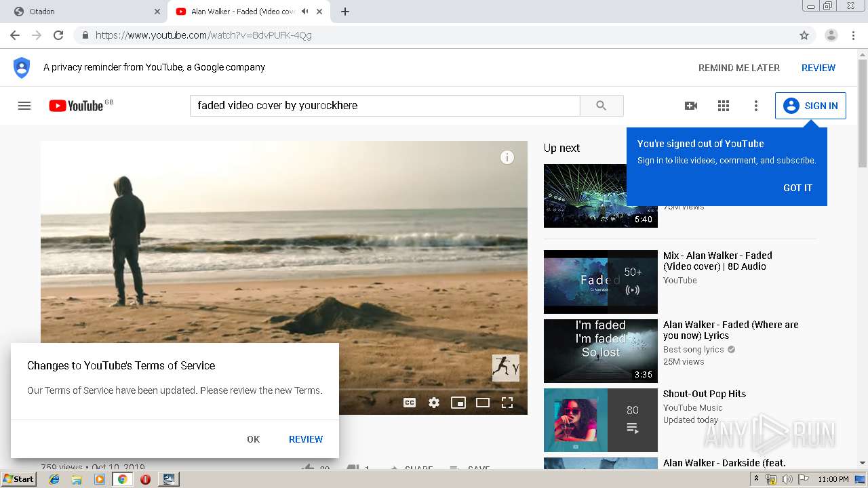Open the Opera taskbar icon
Image resolution: width=868 pixels, height=488 pixels.
tap(145, 479)
